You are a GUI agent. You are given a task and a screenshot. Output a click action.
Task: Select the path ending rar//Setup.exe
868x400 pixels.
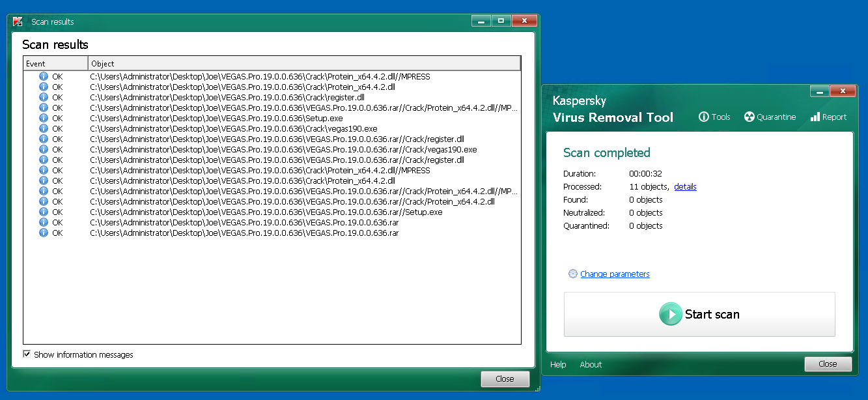(266, 212)
